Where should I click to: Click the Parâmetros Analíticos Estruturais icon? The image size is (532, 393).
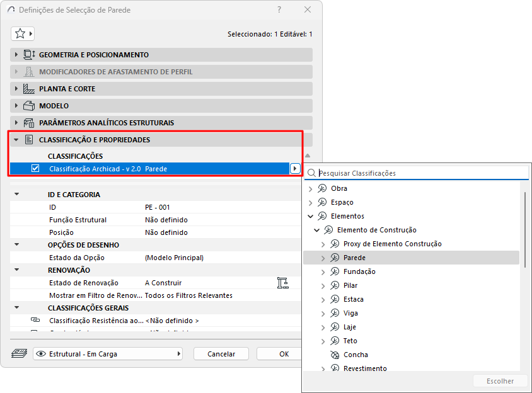pos(29,123)
